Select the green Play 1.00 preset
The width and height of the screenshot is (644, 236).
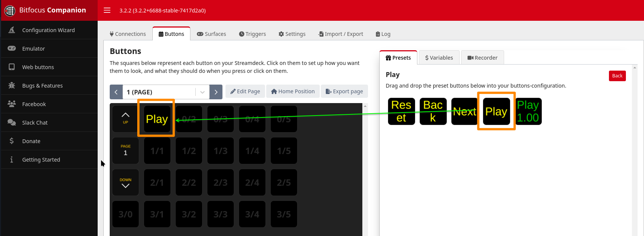click(x=528, y=111)
